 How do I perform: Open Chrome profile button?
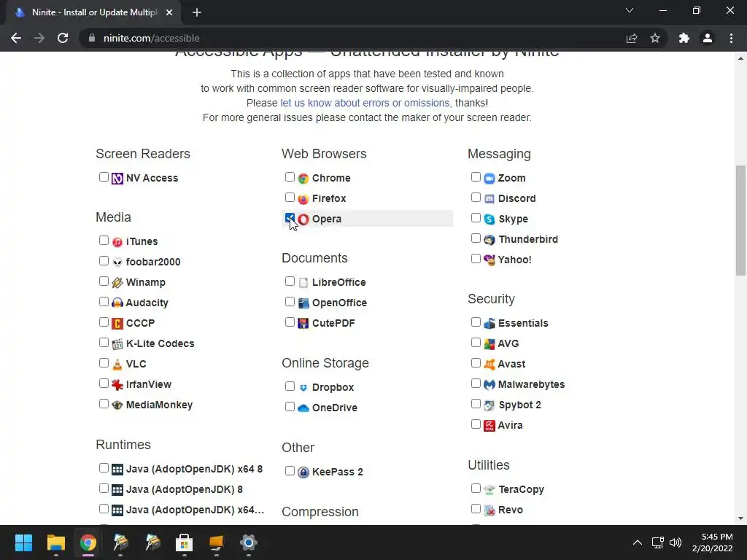pyautogui.click(x=708, y=38)
